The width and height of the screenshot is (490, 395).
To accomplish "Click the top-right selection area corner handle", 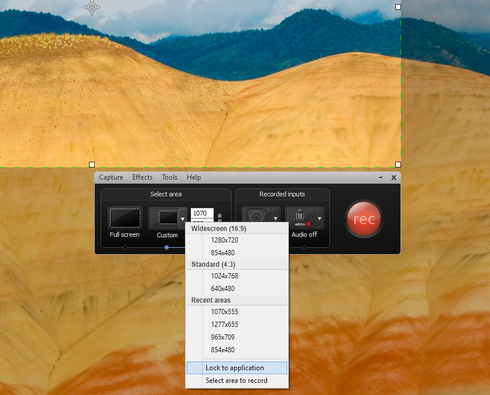I will pyautogui.click(x=398, y=7).
